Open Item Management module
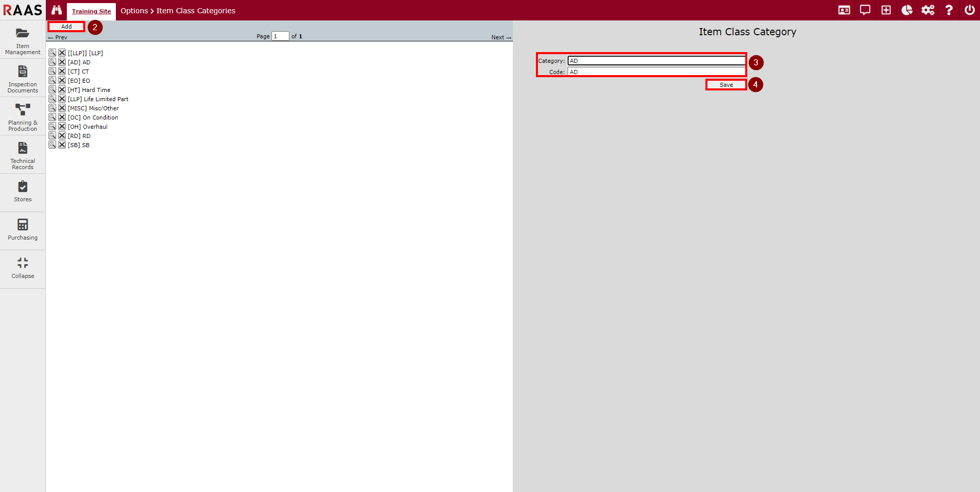The width and height of the screenshot is (980, 492). click(22, 40)
